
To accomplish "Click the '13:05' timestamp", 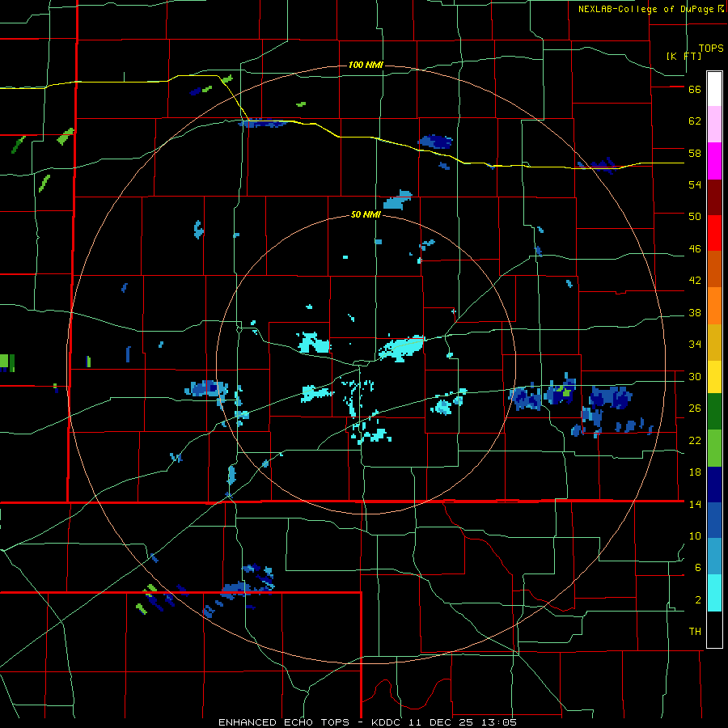I will pos(500,722).
